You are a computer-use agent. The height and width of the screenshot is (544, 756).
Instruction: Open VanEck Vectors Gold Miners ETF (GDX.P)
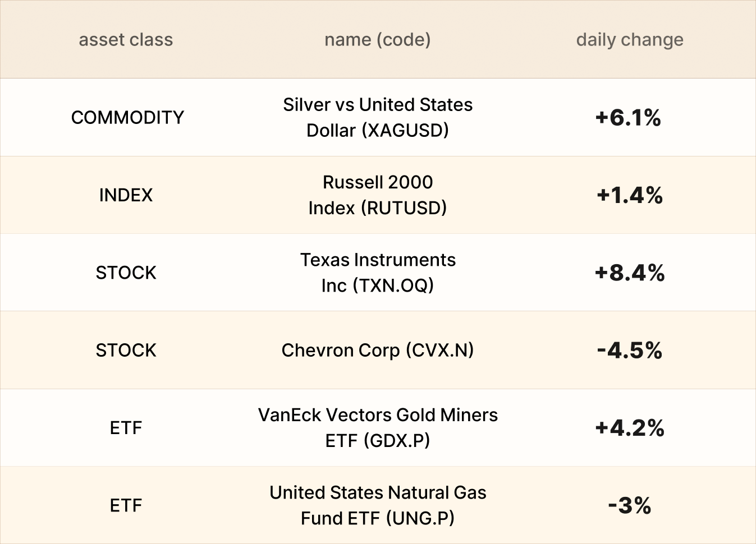378,428
